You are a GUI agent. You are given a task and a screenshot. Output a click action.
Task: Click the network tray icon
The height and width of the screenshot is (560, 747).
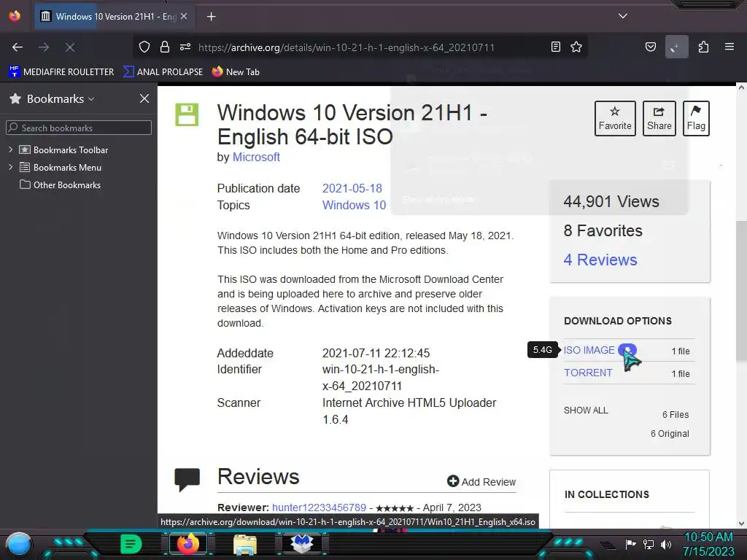click(649, 544)
